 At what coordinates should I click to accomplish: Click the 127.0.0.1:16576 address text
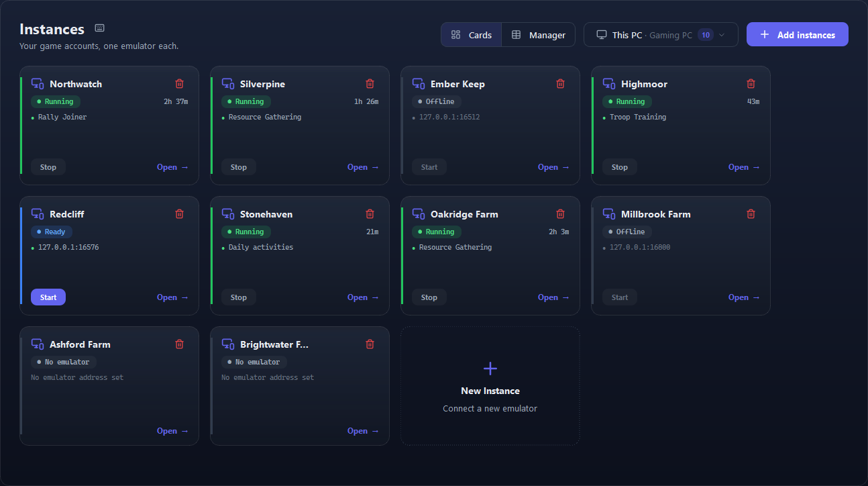coord(68,247)
